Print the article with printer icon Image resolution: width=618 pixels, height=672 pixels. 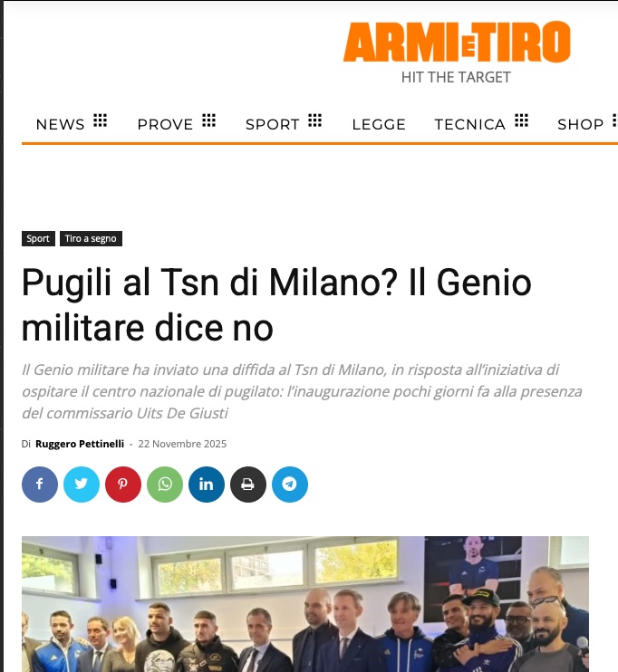(248, 485)
